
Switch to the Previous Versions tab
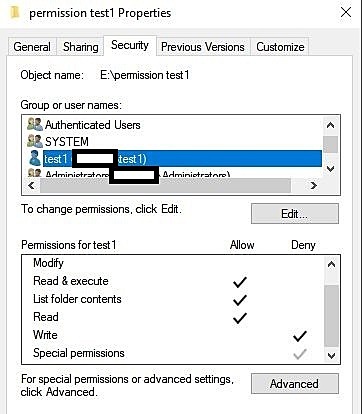coord(203,47)
